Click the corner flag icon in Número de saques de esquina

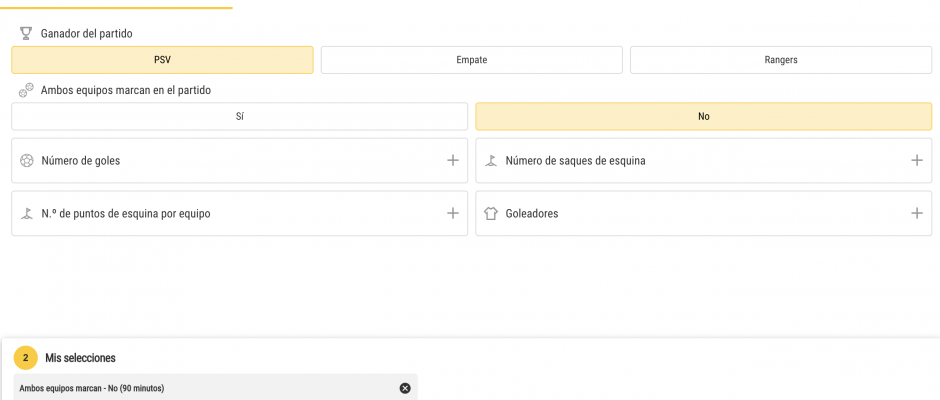pyautogui.click(x=491, y=161)
